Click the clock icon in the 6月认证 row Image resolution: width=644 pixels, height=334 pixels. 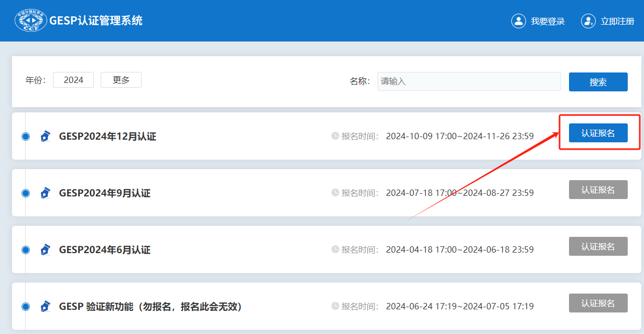[x=336, y=249]
